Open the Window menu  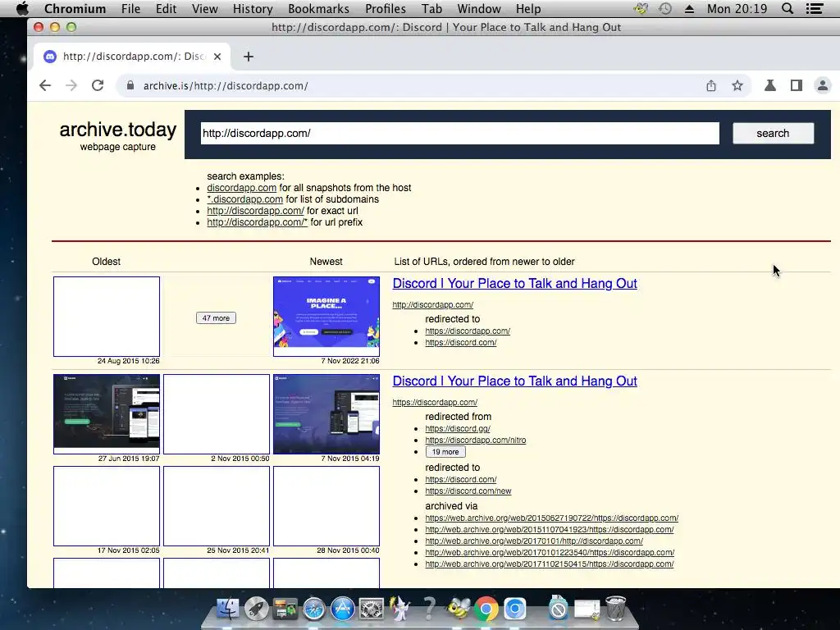click(x=479, y=8)
